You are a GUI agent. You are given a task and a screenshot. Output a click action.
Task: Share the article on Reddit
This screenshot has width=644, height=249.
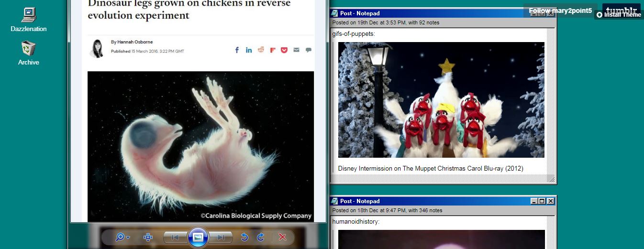pos(261,50)
